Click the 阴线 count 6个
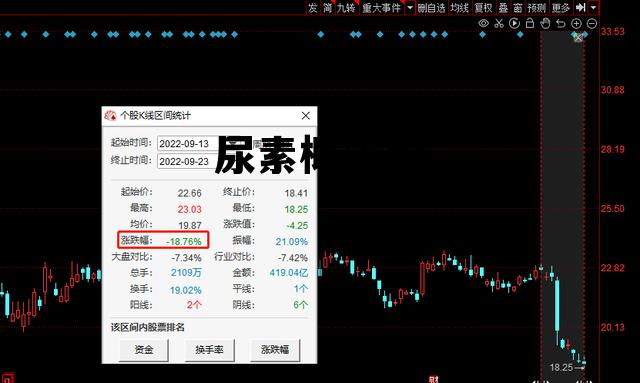This screenshot has height=383, width=640. (x=300, y=305)
